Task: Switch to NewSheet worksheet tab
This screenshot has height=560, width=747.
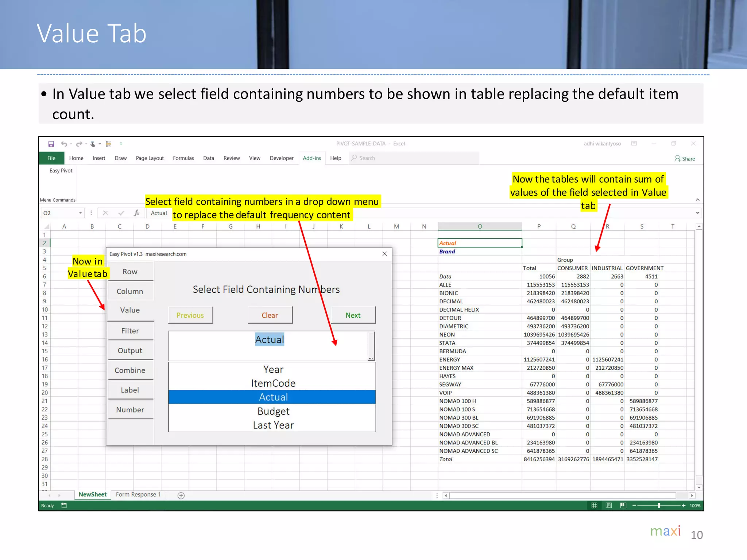Action: point(93,495)
